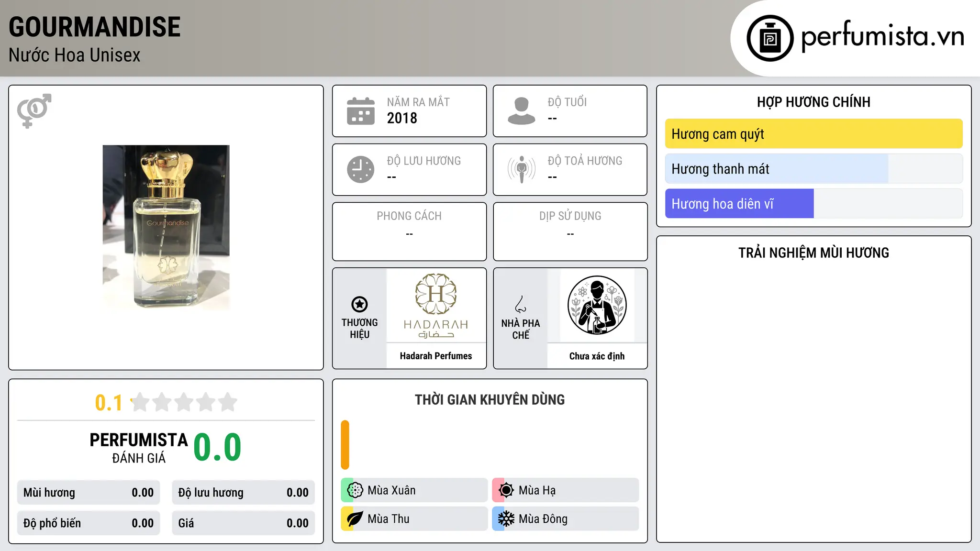Click the Giá score row

243,523
